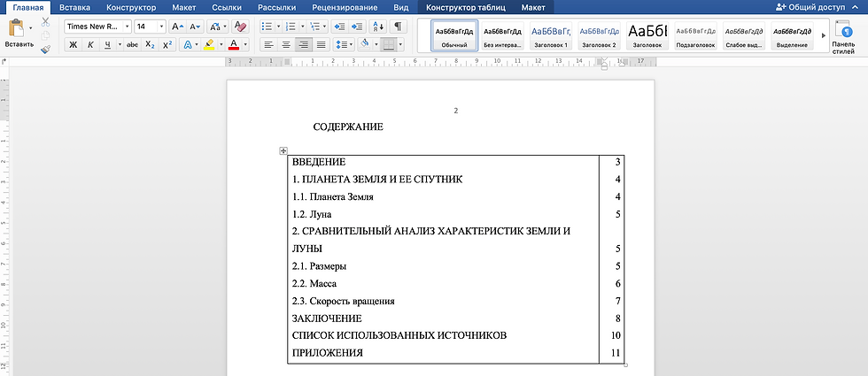Select the Format Painter brush icon
The image size is (868, 376).
tap(45, 50)
